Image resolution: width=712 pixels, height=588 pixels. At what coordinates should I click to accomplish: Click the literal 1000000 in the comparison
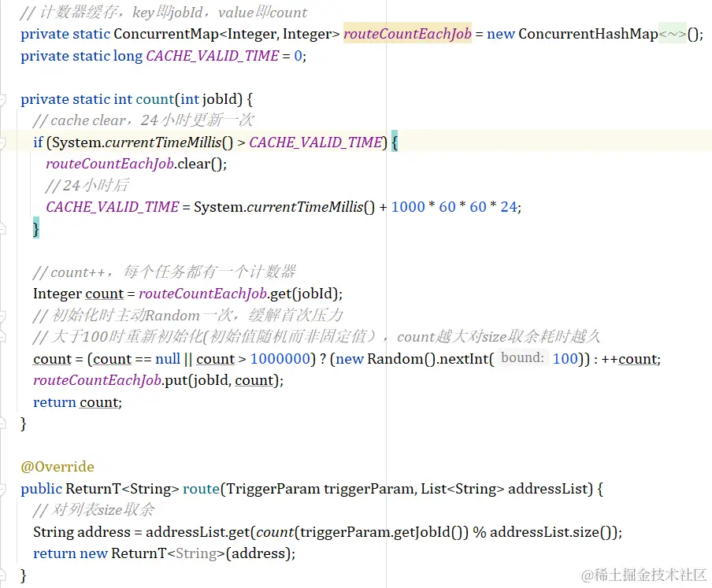[280, 359]
